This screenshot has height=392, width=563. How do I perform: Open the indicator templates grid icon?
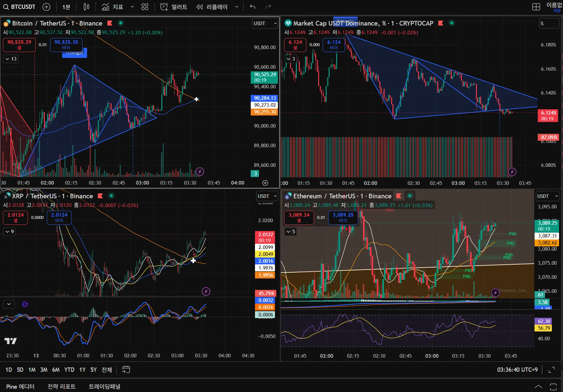click(145, 7)
